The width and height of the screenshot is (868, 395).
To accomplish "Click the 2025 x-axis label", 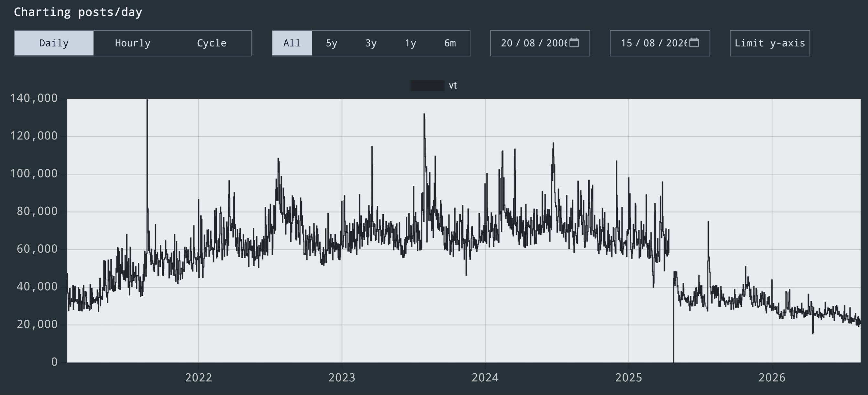I will pos(629,378).
